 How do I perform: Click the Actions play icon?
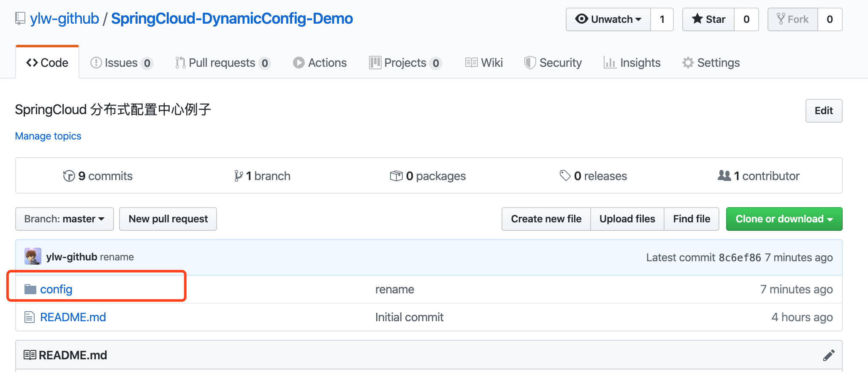299,63
